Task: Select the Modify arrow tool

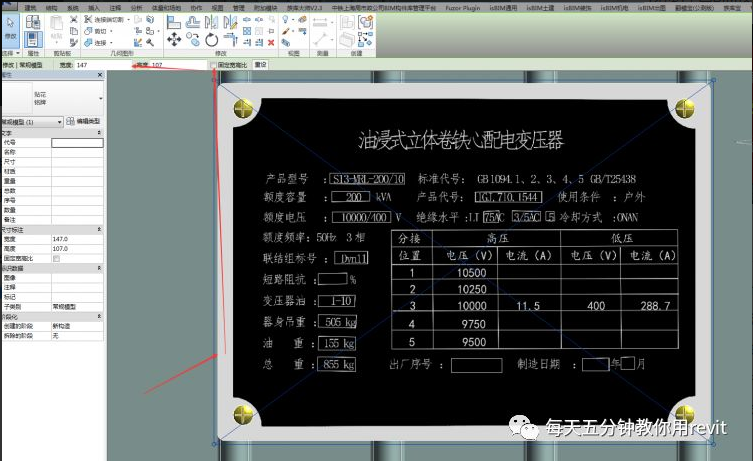Action: [11, 28]
